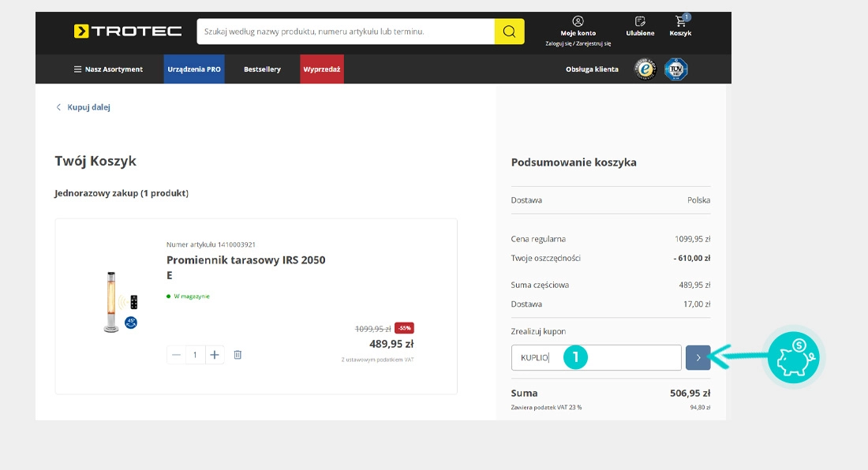The image size is (868, 470).
Task: Click the product search field
Action: (346, 32)
